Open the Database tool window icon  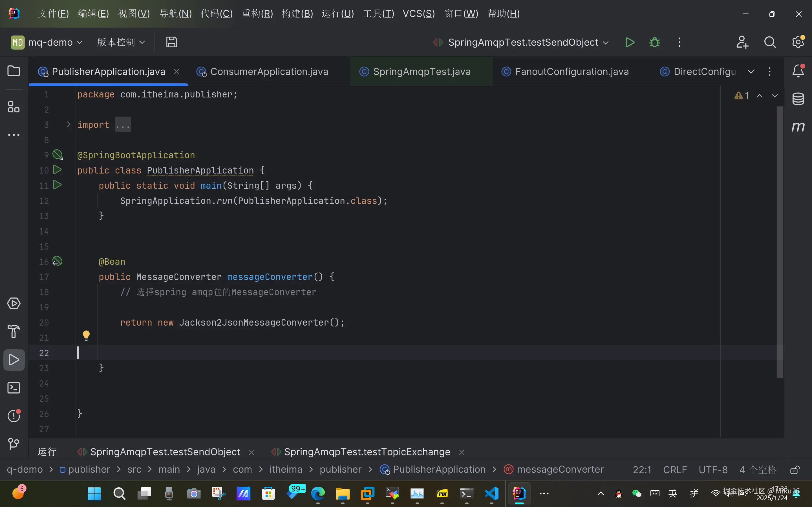click(x=798, y=99)
